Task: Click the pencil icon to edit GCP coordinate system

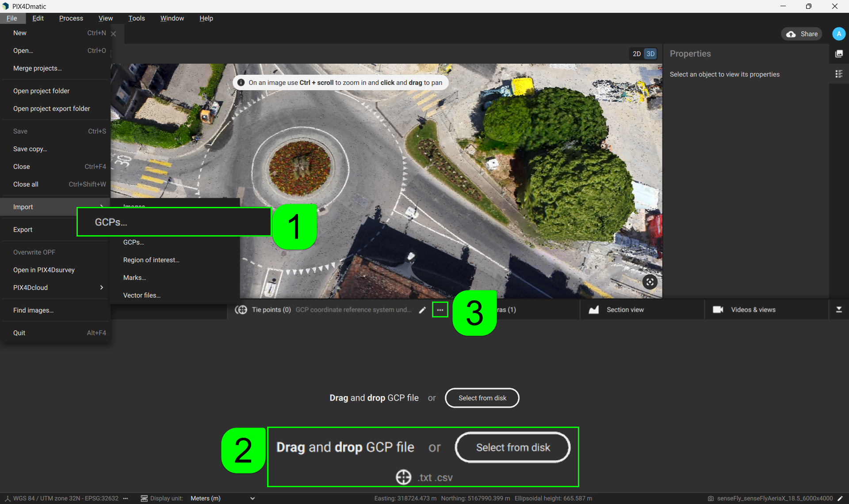Action: [x=423, y=309]
